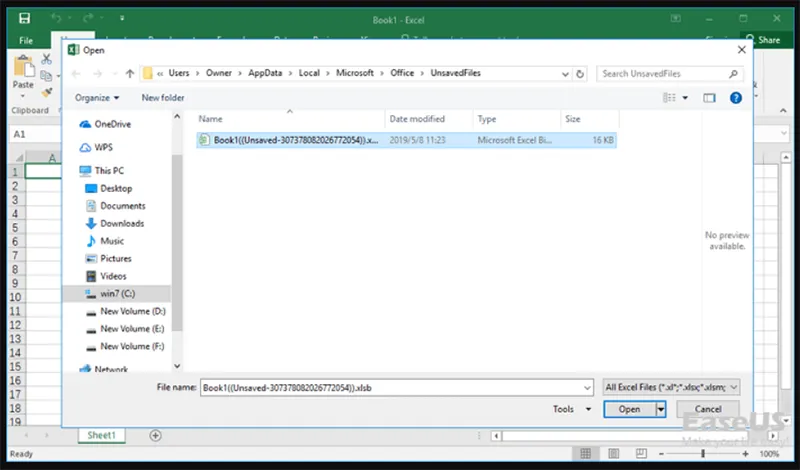Select This PC in navigation pane
The height and width of the screenshot is (470, 800).
pyautogui.click(x=102, y=170)
